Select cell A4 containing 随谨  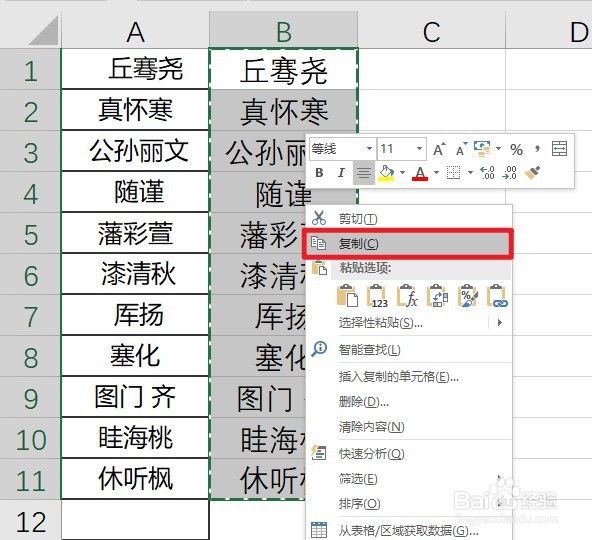(135, 192)
